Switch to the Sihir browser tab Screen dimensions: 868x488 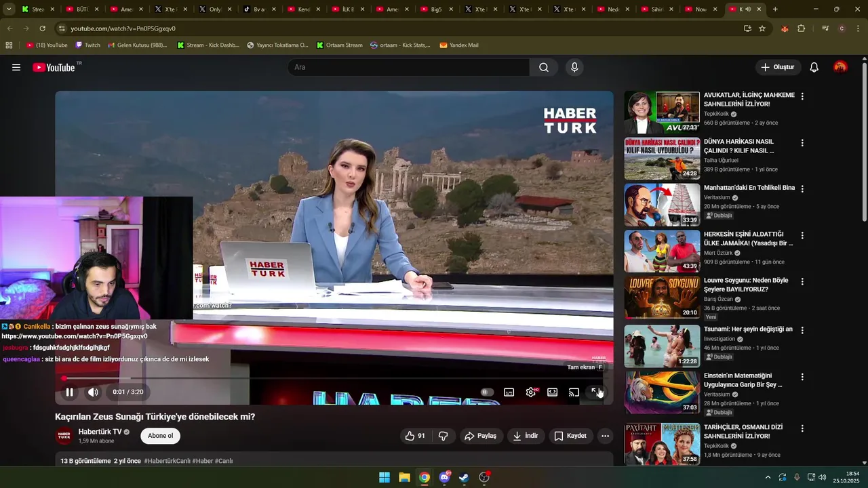click(658, 9)
